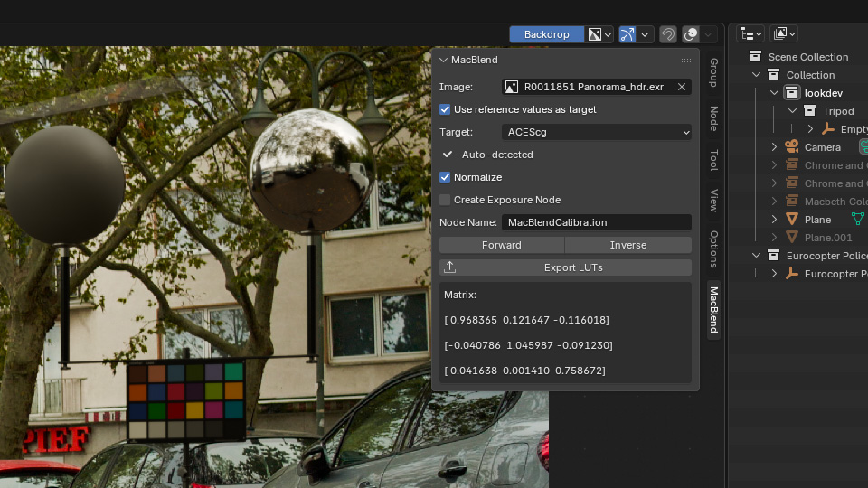Click the Tripod collection icon
Screen dimensions: 868x488
click(810, 111)
